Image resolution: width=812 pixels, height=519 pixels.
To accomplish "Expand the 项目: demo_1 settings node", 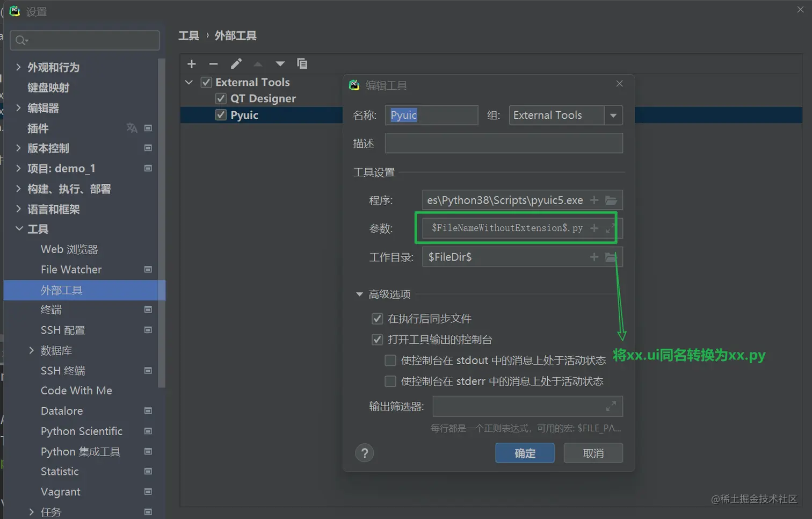I will pos(18,168).
